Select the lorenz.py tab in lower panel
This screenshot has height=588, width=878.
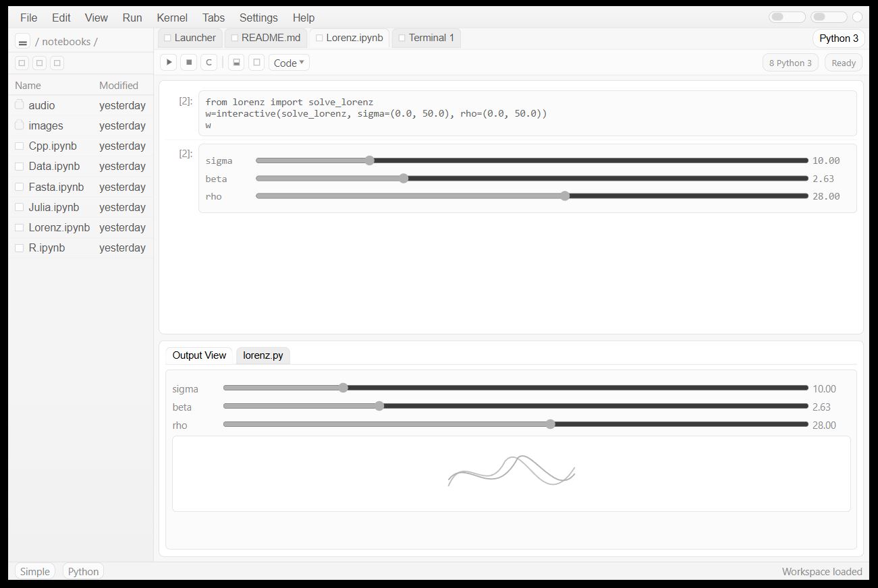(263, 355)
